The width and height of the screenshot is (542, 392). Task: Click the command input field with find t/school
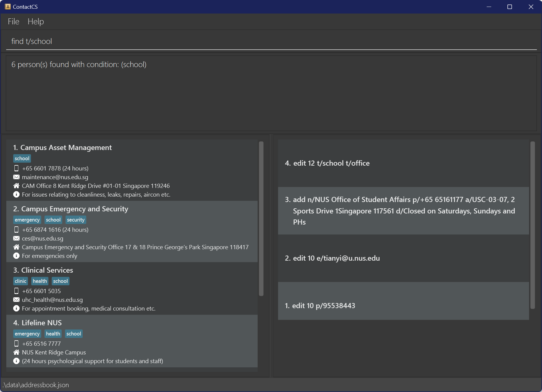coord(271,41)
